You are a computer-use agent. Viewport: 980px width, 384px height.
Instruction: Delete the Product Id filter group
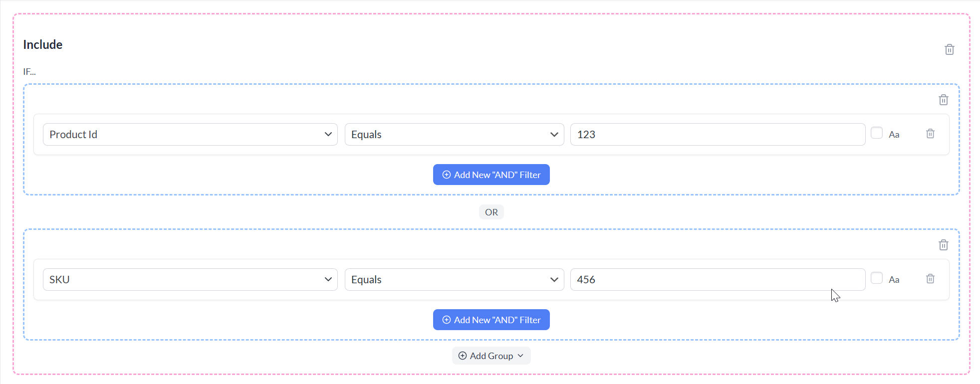coord(943,100)
